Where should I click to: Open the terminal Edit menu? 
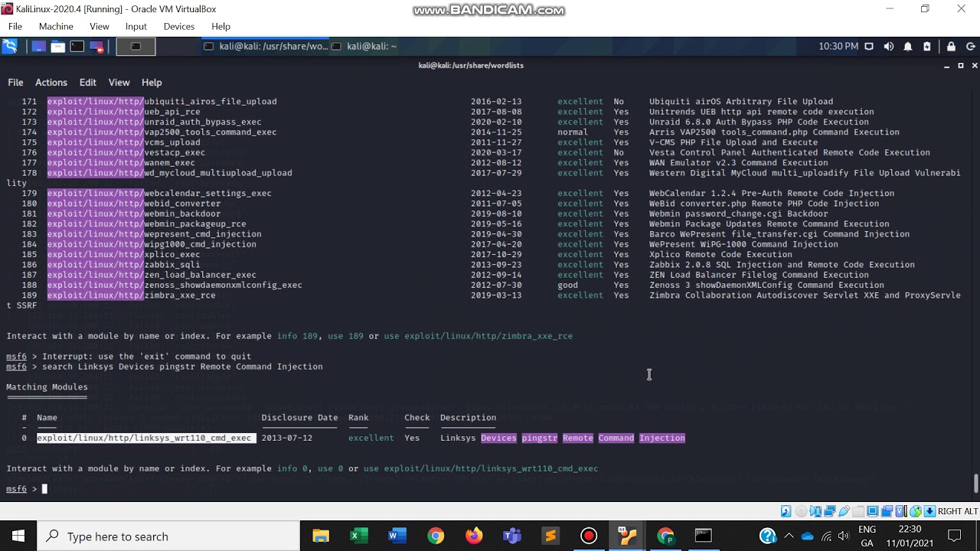point(88,83)
